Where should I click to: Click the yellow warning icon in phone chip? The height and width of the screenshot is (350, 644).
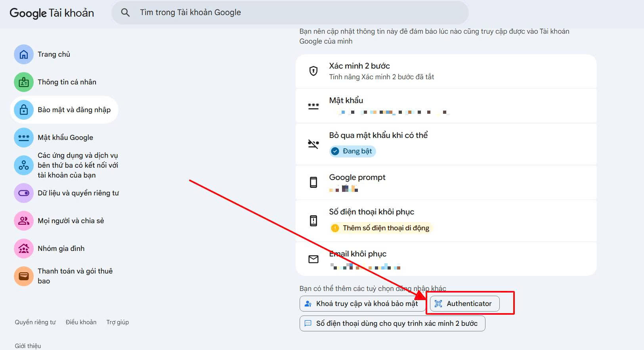tap(335, 228)
